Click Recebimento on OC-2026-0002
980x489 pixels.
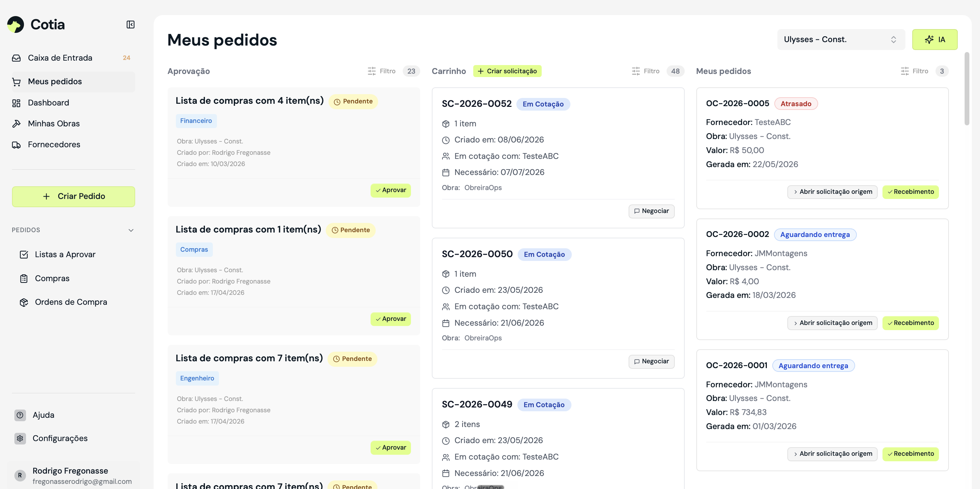911,323
